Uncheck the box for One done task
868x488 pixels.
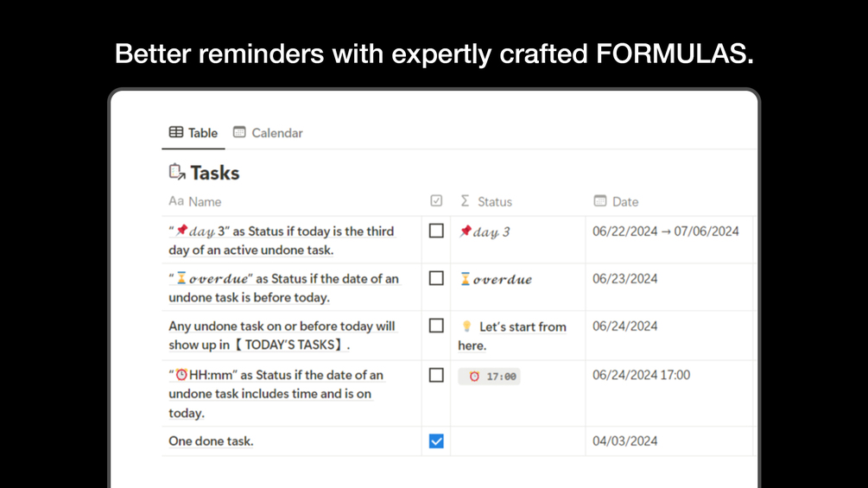(x=436, y=441)
